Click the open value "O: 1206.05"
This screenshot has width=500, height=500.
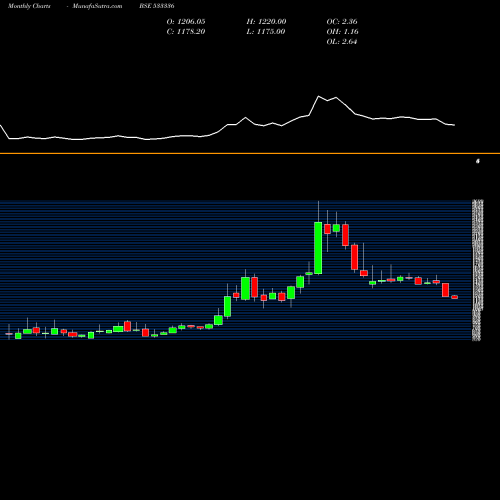pyautogui.click(x=186, y=22)
